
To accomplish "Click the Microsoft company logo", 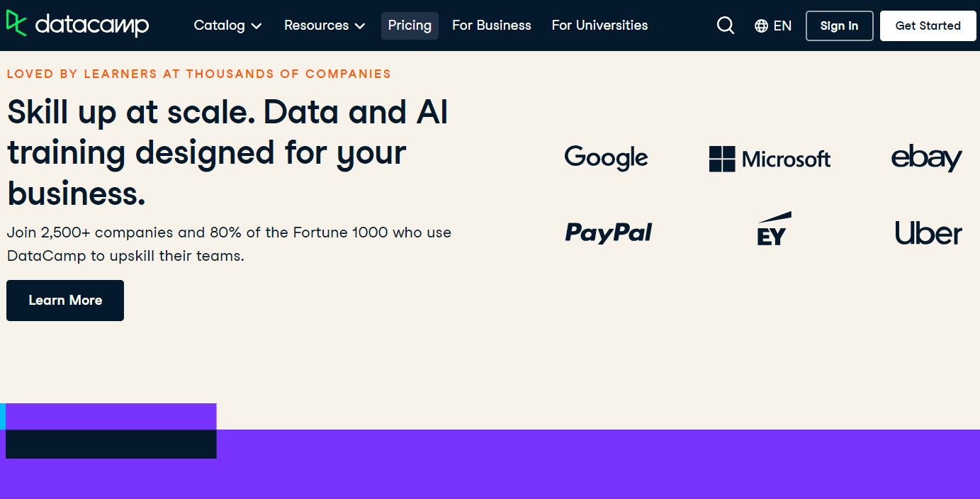I will point(770,159).
